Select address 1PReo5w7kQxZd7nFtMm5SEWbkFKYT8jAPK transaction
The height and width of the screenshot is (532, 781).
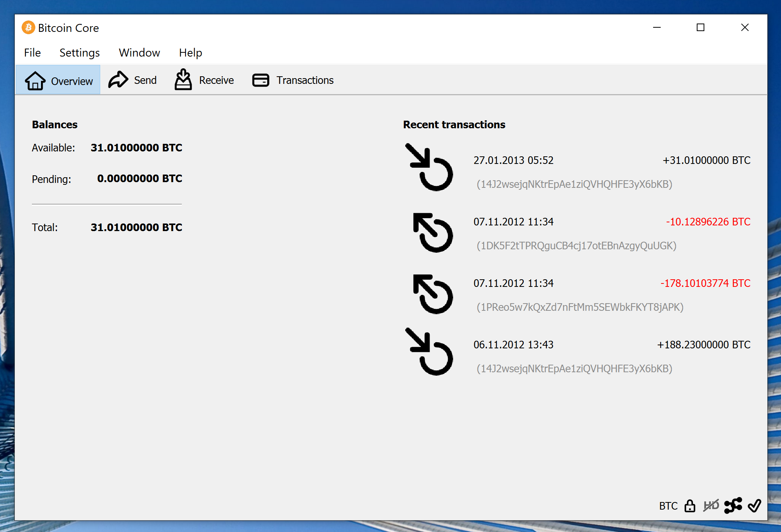(579, 307)
